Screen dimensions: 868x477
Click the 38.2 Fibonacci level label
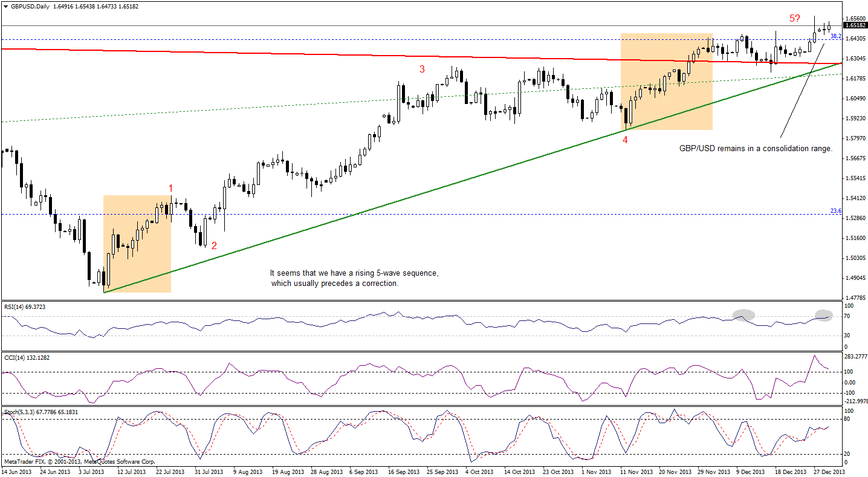coord(836,37)
